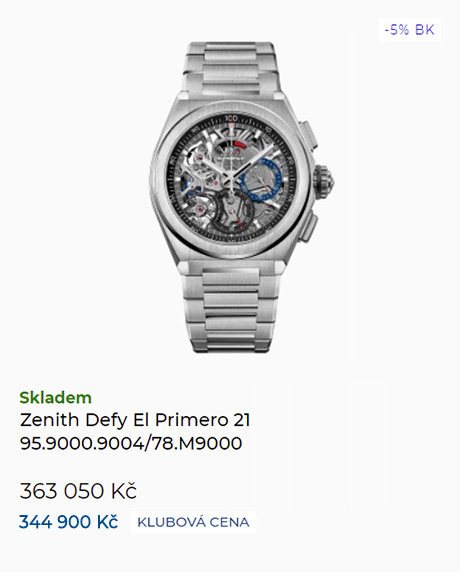Click the 363 050 Kč regular price

point(78,491)
